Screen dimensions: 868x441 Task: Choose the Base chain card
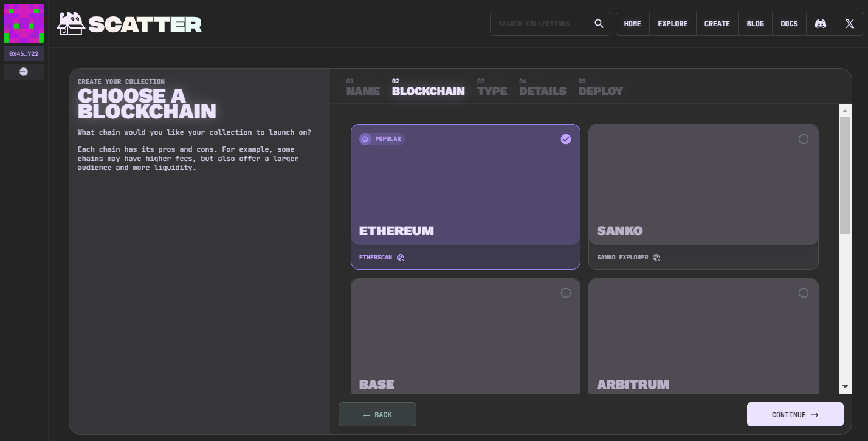click(x=466, y=336)
